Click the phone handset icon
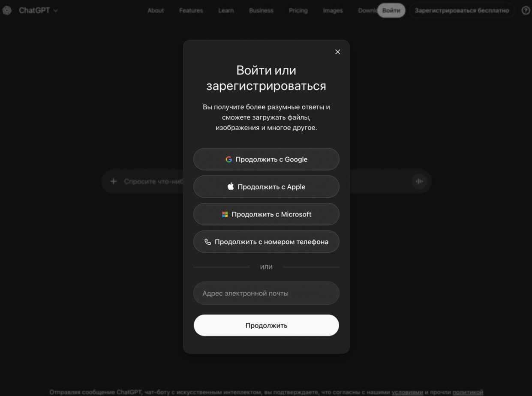 click(207, 242)
